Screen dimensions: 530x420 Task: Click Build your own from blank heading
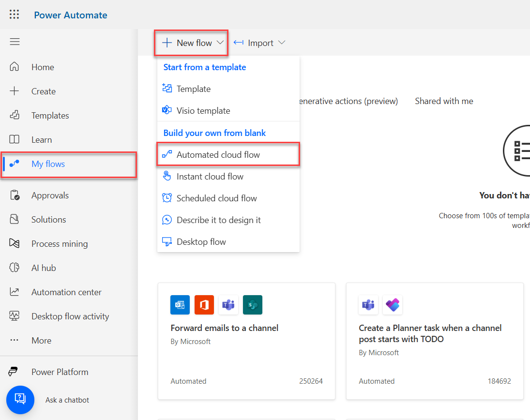214,133
